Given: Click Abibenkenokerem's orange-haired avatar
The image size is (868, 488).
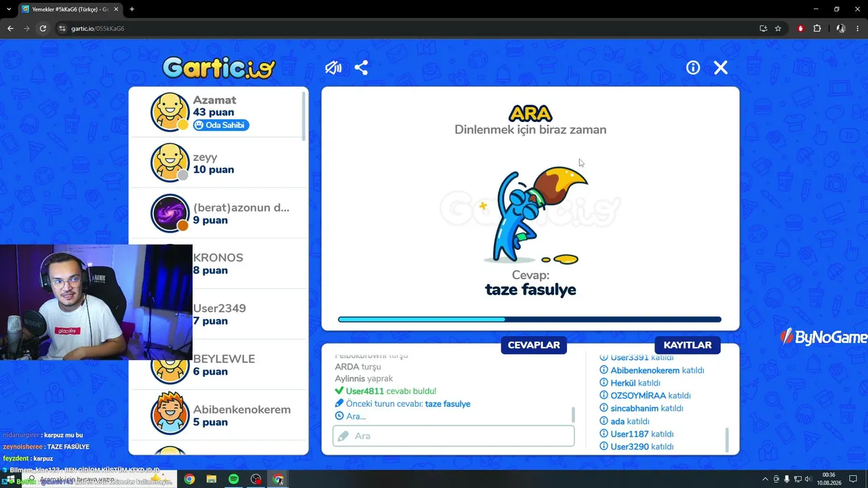Looking at the screenshot, I should click(170, 412).
